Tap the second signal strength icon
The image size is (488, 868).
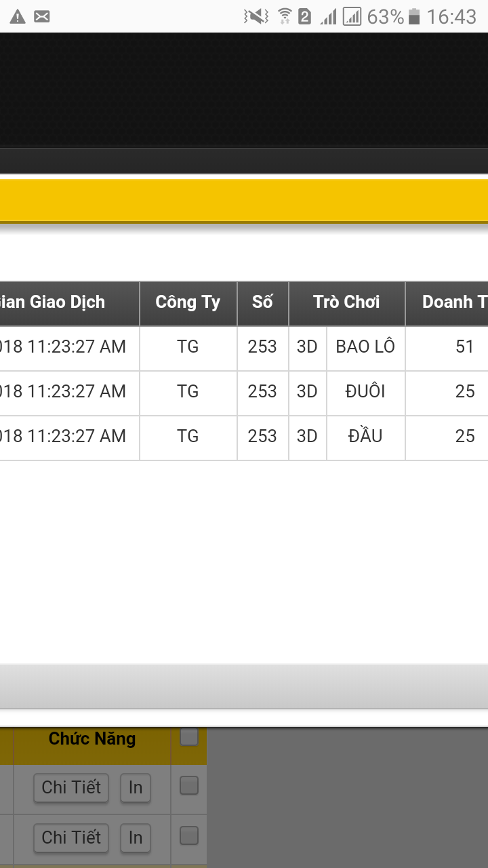click(x=352, y=16)
